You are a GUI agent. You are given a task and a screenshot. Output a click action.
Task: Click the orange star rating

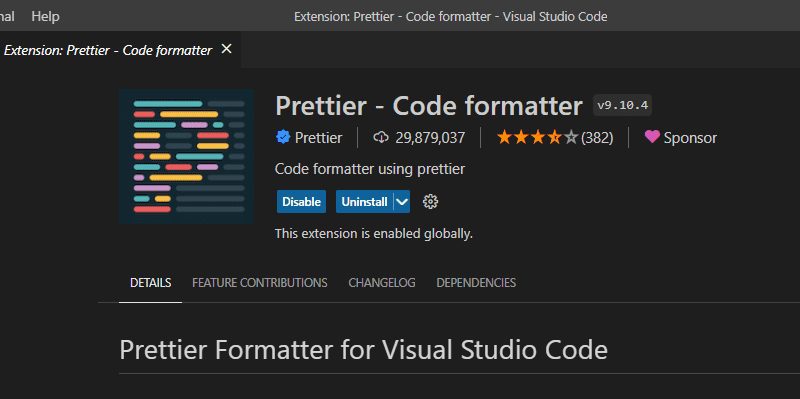(529, 137)
